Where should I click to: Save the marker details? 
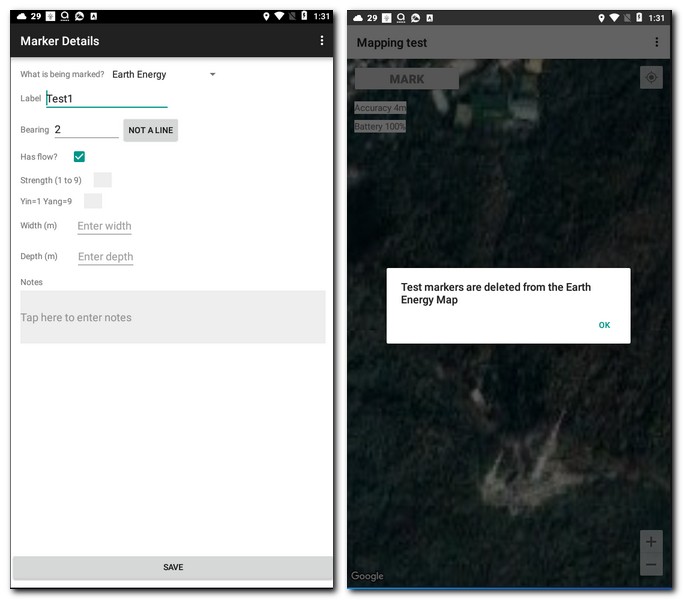point(173,567)
